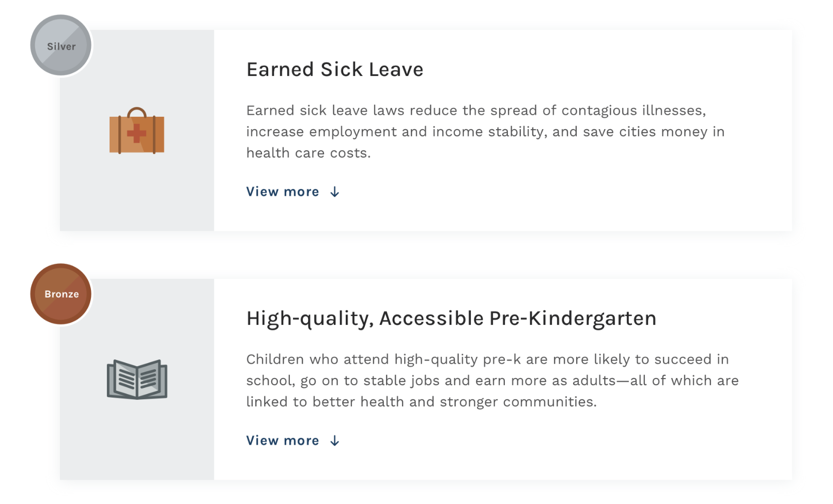833x504 pixels.
Task: Click the pre-k children description paragraph
Action: (x=492, y=381)
